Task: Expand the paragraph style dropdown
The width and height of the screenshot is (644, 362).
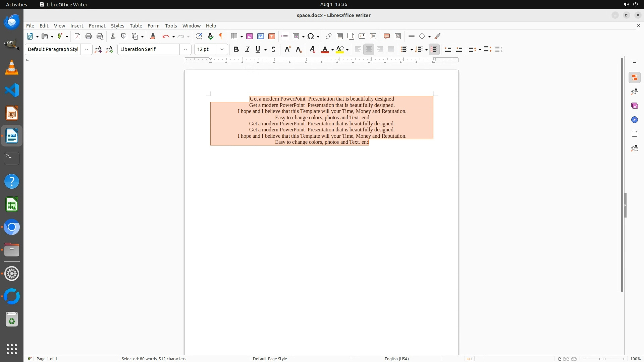Action: [87, 49]
